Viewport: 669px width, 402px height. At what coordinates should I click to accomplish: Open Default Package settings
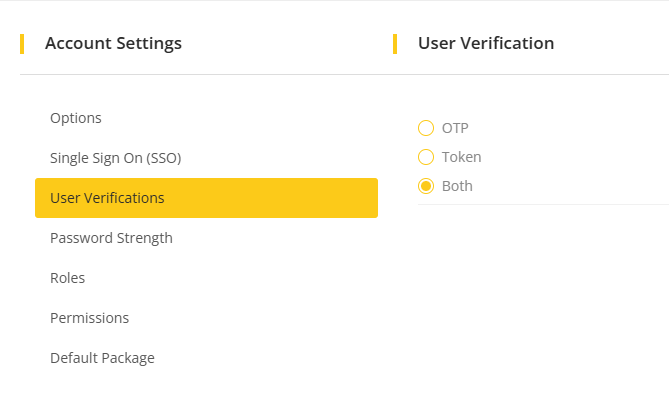(x=102, y=358)
